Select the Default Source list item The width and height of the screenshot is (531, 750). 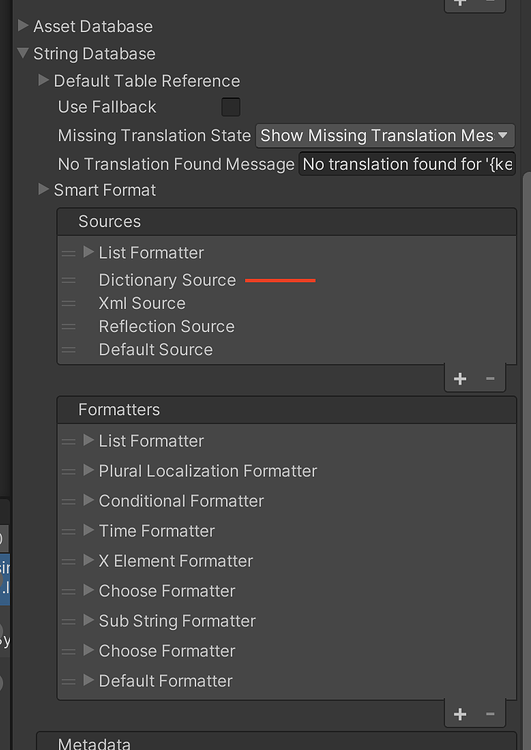click(155, 350)
